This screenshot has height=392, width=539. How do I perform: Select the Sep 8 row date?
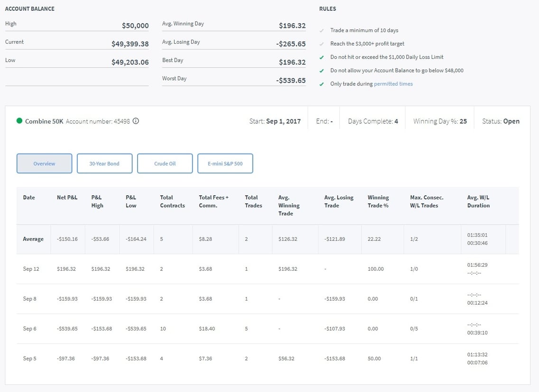click(x=29, y=299)
